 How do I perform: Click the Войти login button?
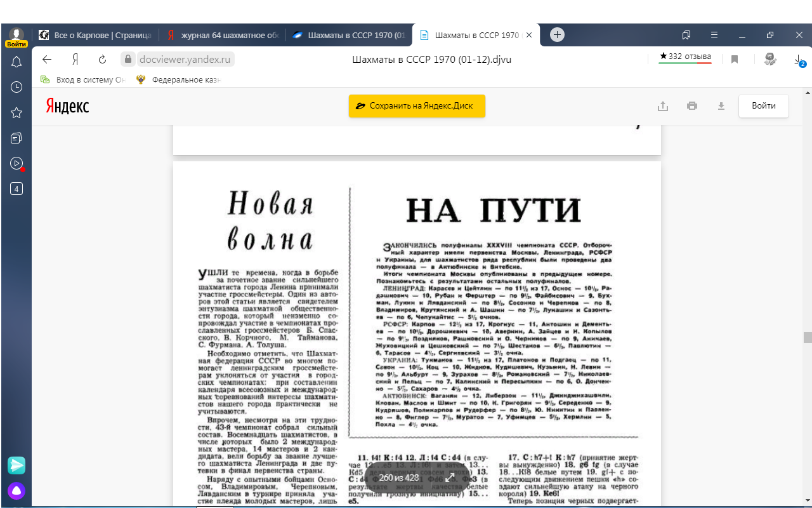click(764, 106)
